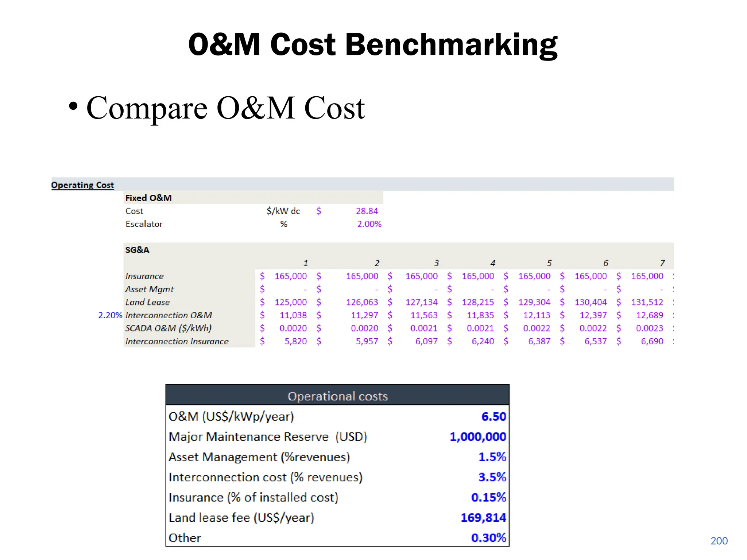Screen dimensions: 747x560
Task: Select the 'Interconnection O&M' row label
Action: coord(169,315)
